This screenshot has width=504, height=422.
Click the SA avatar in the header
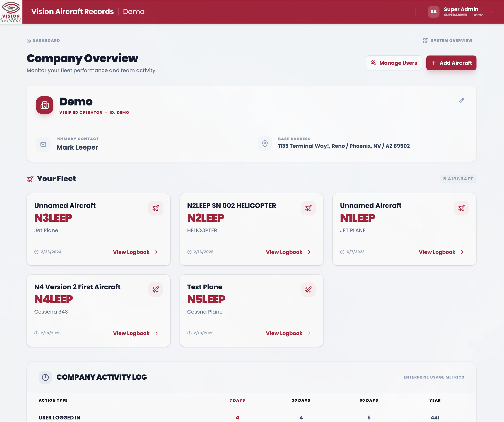[433, 12]
